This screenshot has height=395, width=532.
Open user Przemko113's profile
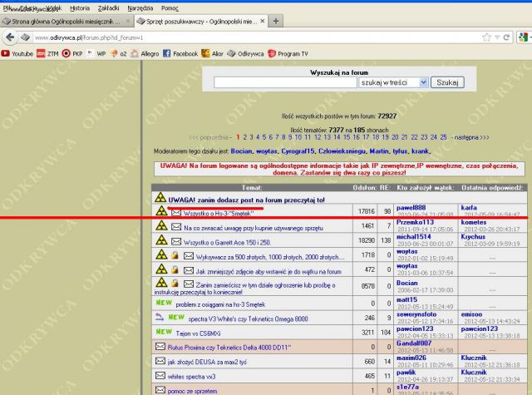point(415,222)
